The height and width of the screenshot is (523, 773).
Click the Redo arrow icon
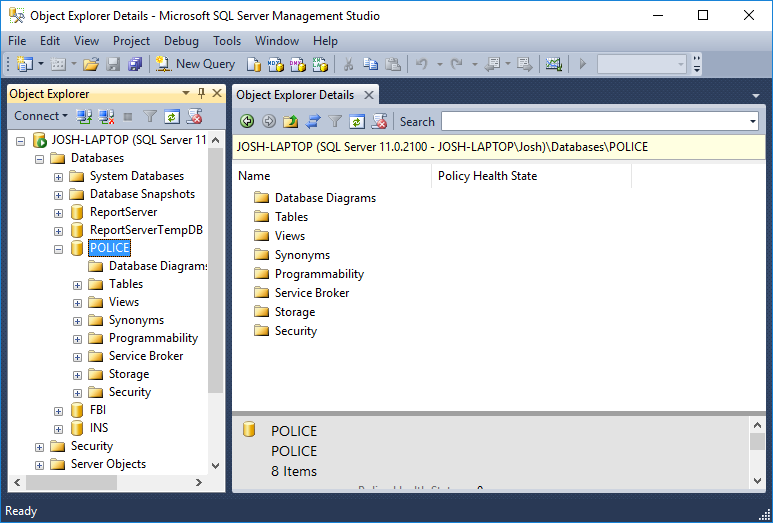point(457,64)
